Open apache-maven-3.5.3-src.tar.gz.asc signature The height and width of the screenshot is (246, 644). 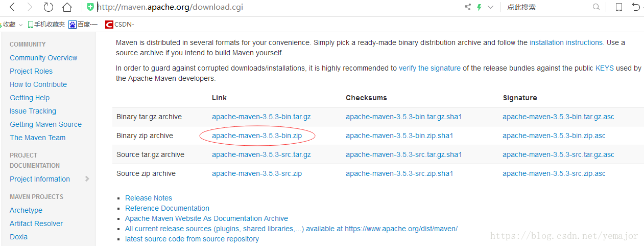[558, 154]
